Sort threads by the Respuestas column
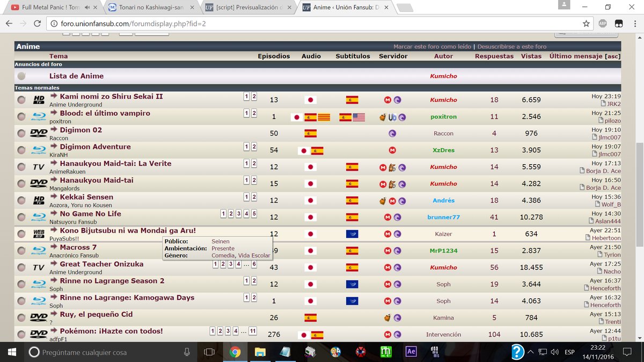 [494, 56]
